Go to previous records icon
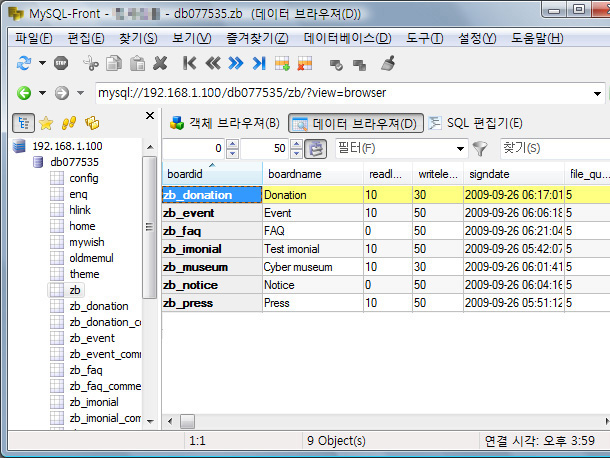Viewport: 610px width, 458px height. pyautogui.click(x=213, y=63)
